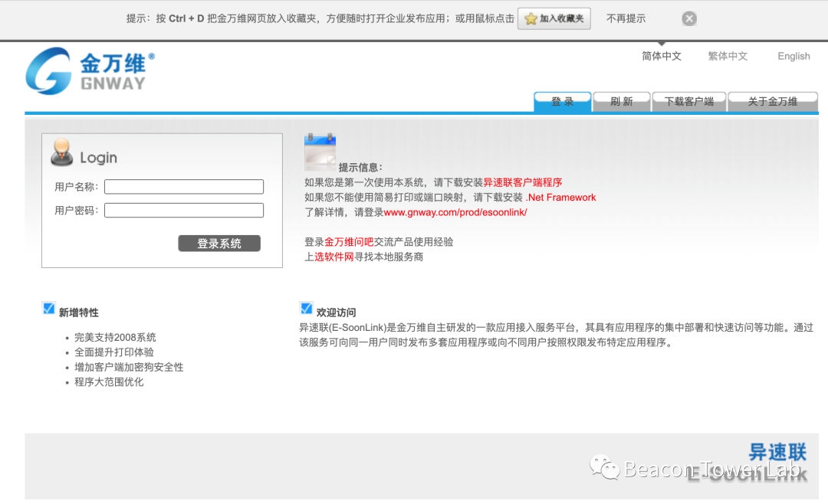
Task: Switch language to English
Action: pos(793,56)
